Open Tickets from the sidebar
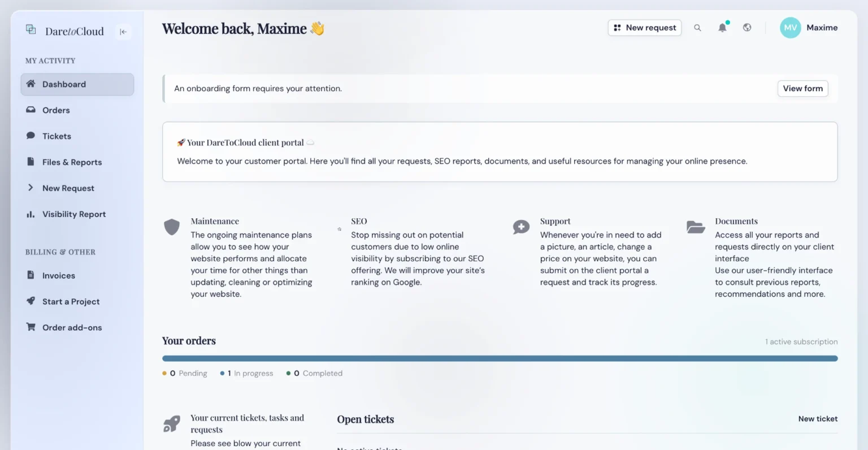The height and width of the screenshot is (450, 868). pos(77,136)
